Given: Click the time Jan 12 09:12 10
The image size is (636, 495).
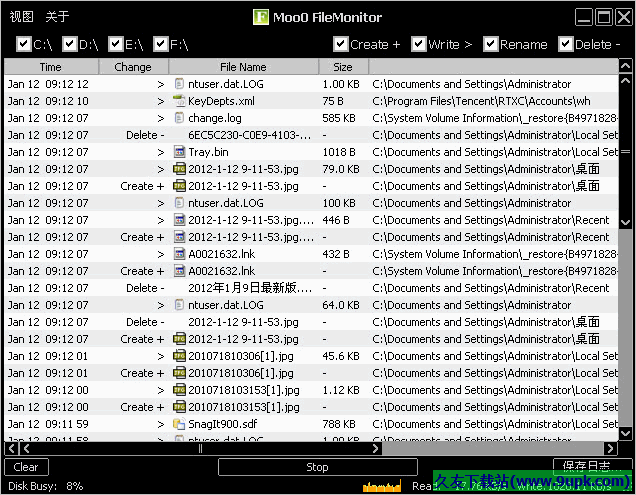Looking at the screenshot, I should (x=48, y=101).
